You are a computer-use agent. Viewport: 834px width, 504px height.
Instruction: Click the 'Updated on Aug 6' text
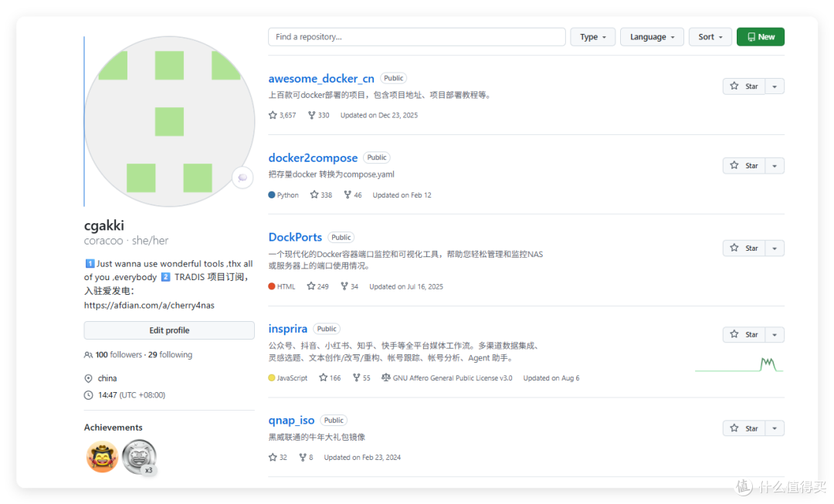tap(551, 378)
